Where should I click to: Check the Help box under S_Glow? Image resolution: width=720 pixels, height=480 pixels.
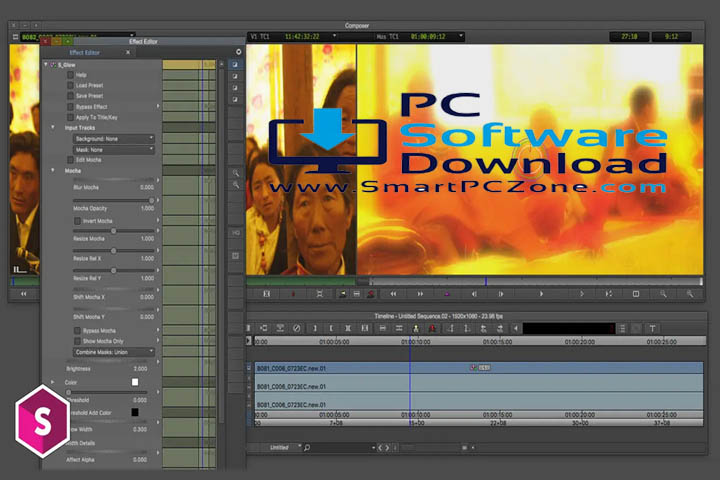(x=70, y=75)
